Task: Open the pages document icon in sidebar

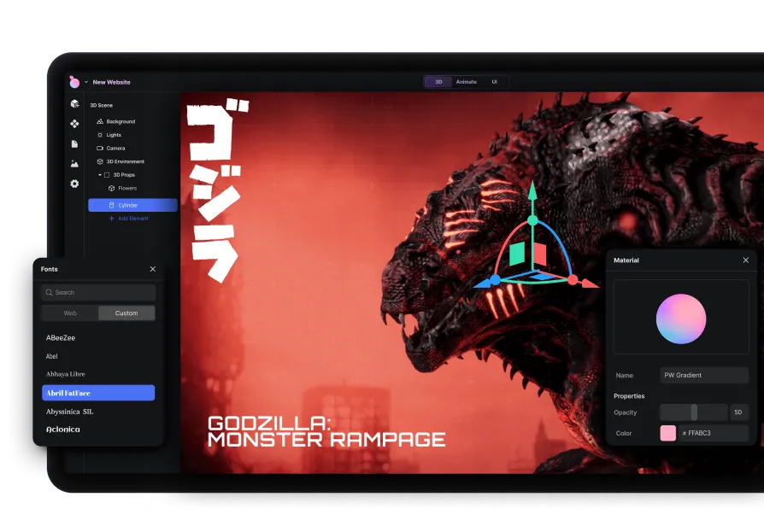Action: 74,143
